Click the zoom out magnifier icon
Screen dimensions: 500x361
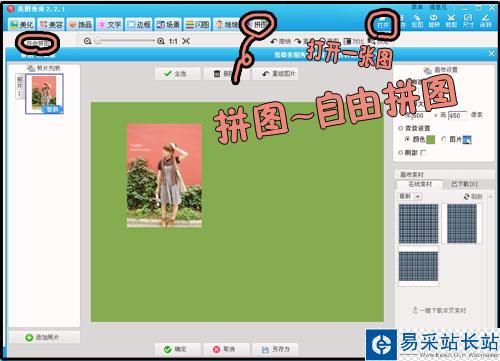click(x=87, y=41)
